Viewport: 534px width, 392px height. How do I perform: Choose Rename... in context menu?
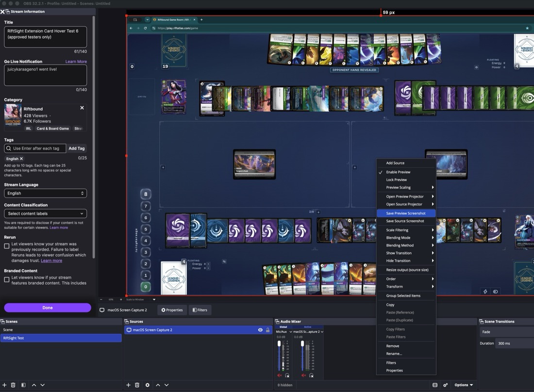click(x=406, y=354)
